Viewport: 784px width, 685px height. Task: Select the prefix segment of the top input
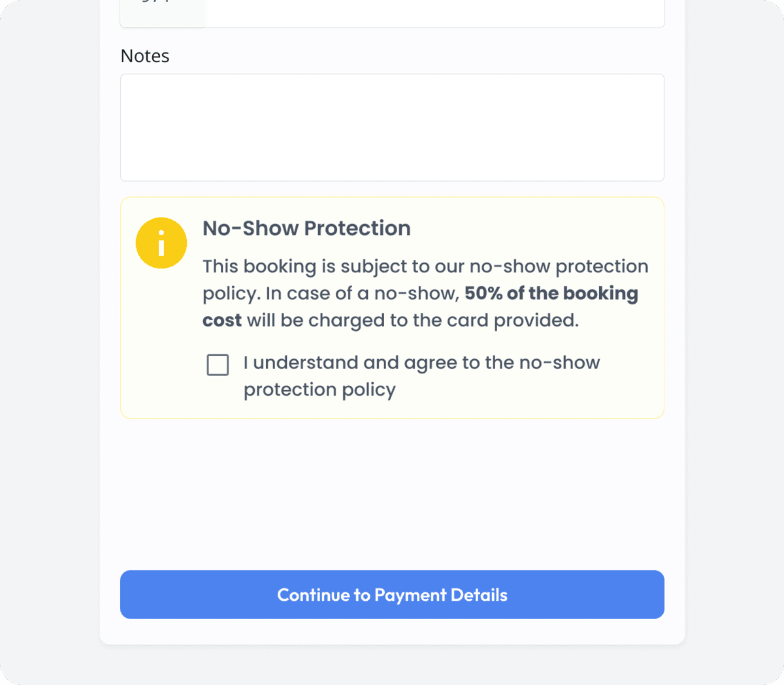162,10
